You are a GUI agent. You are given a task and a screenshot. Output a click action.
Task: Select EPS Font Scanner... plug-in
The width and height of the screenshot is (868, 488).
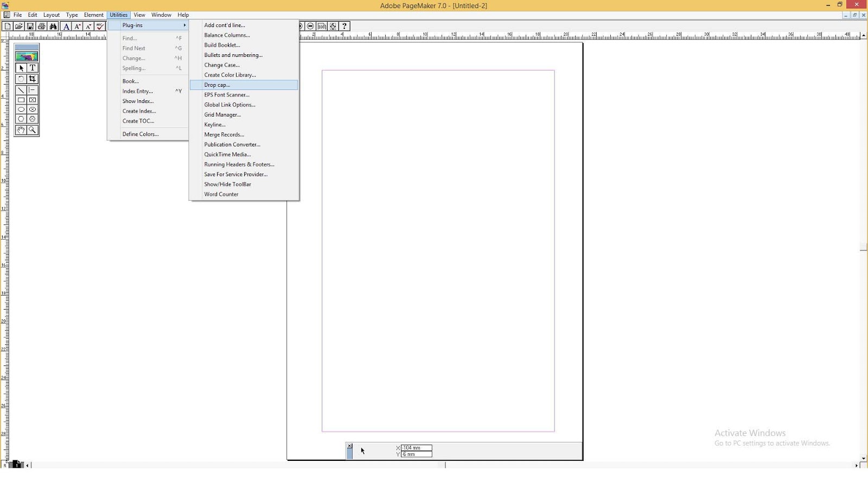pos(244,95)
